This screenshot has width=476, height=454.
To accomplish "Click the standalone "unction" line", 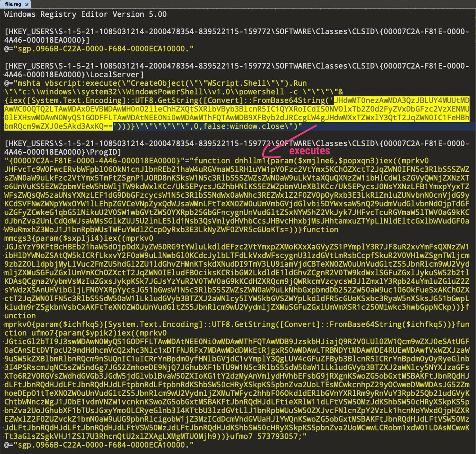I will (x=20, y=316).
